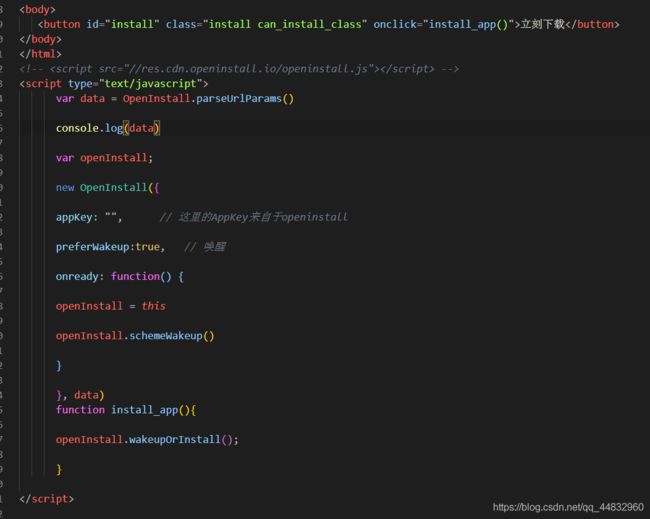Click openInstall.wakeupOrInstall(); statement
The height and width of the screenshot is (519, 650).
coord(147,439)
